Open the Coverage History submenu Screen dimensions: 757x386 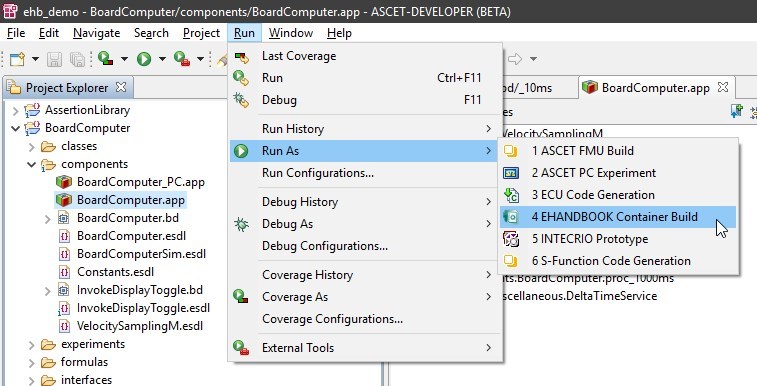point(365,275)
